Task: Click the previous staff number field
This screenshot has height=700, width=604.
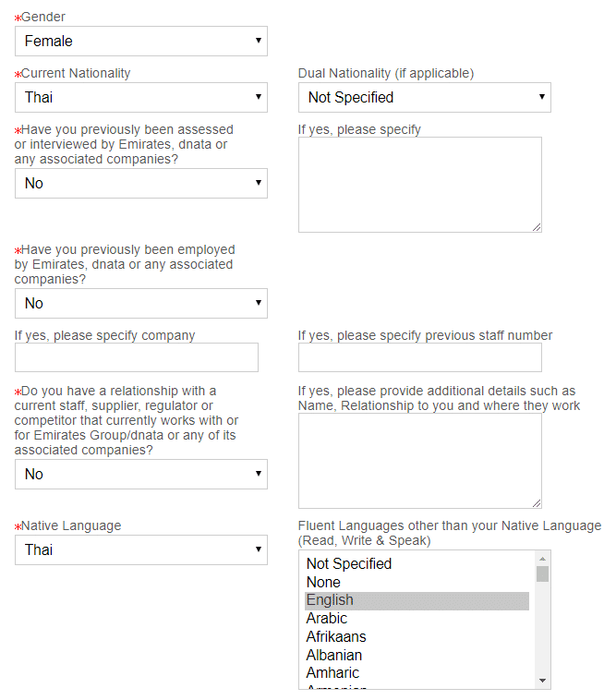Action: [420, 357]
